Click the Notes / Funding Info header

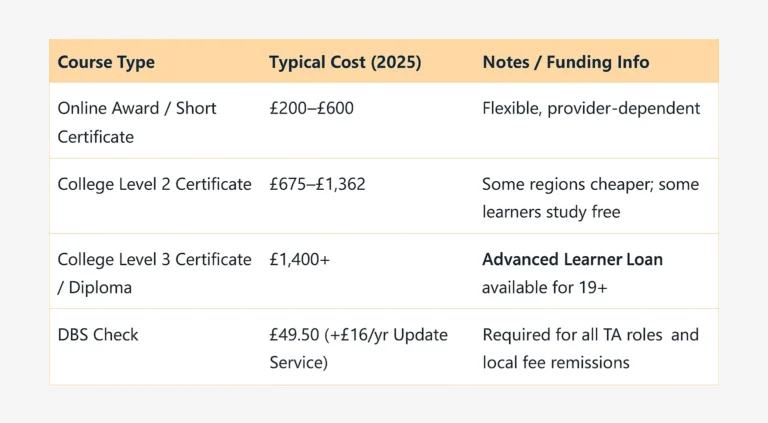[565, 62]
